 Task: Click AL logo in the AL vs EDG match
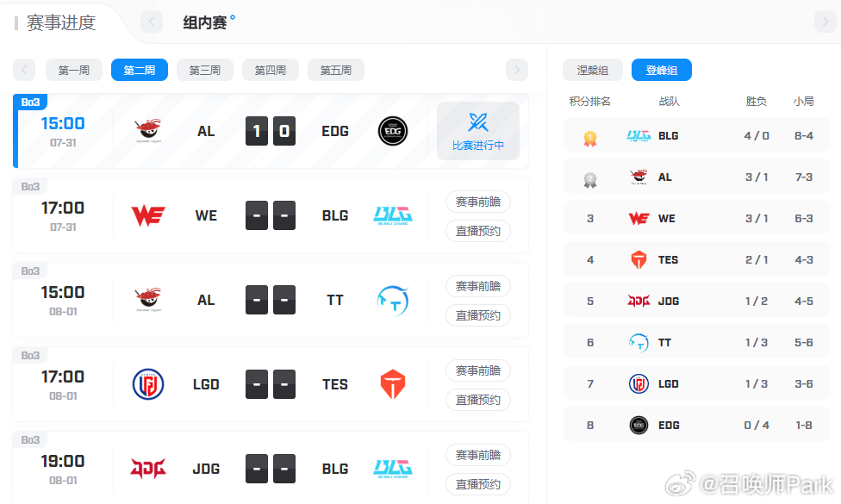click(x=148, y=131)
